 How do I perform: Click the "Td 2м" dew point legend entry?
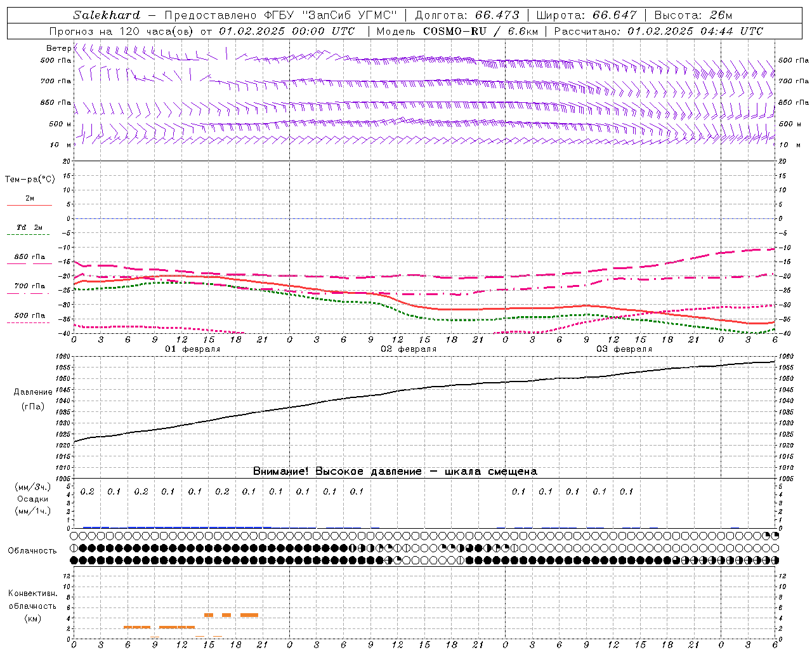click(x=30, y=227)
